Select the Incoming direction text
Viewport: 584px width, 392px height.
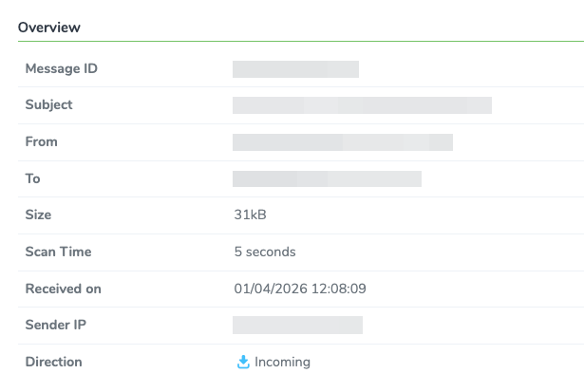click(x=282, y=362)
